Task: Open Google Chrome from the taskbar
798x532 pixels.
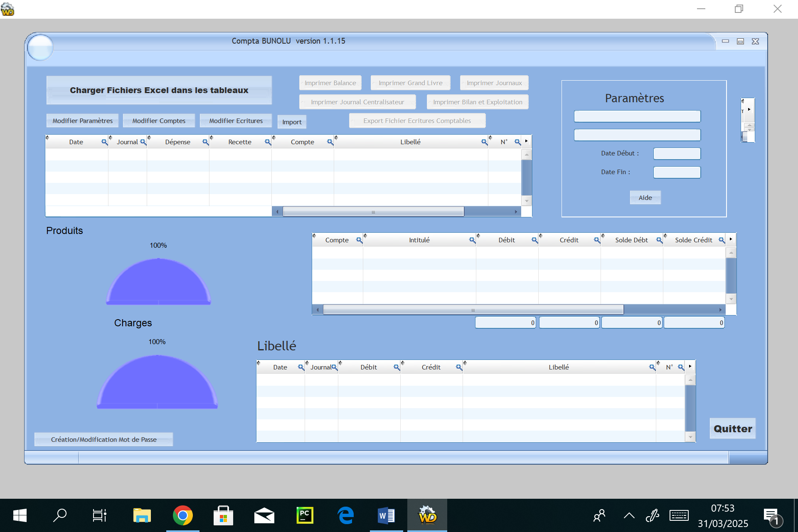Action: coord(182,516)
